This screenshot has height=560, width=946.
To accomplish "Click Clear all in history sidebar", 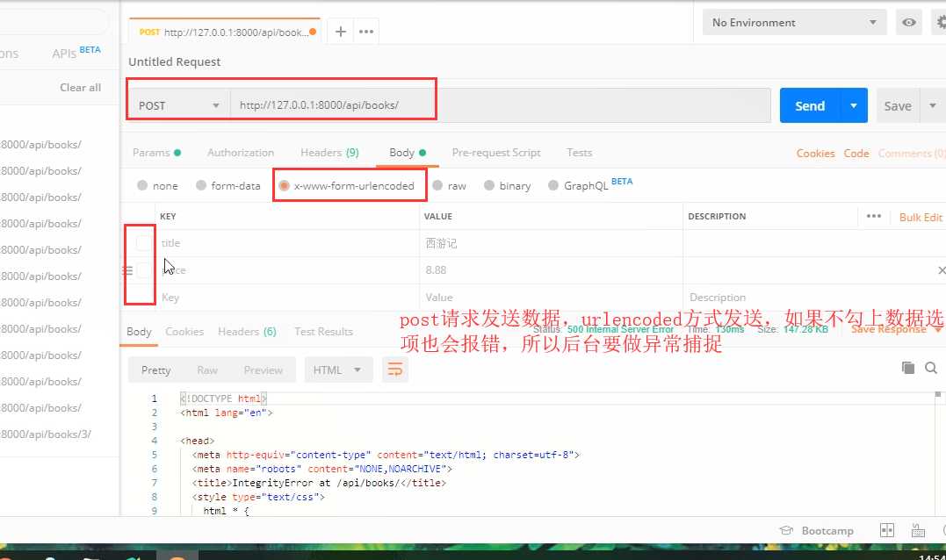I will 80,88.
